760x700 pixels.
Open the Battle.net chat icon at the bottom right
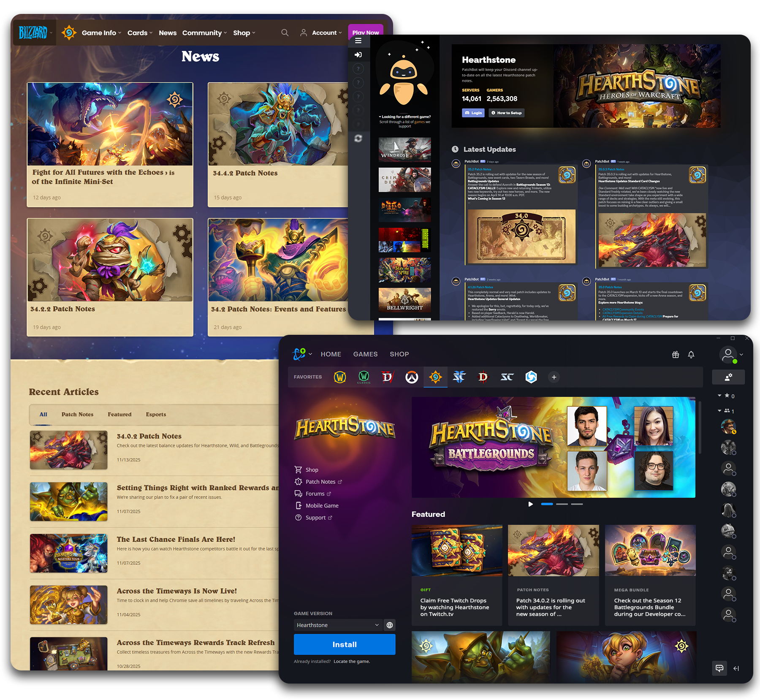(x=719, y=668)
